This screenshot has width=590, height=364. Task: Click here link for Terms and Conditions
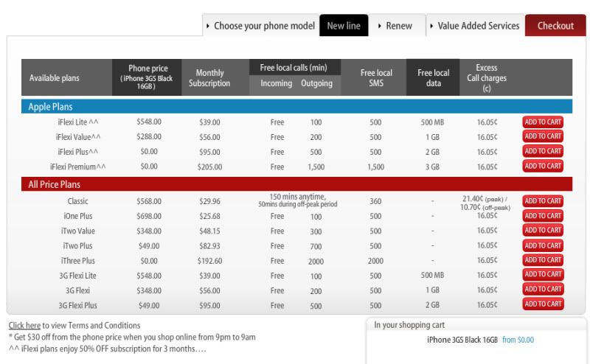click(x=24, y=326)
